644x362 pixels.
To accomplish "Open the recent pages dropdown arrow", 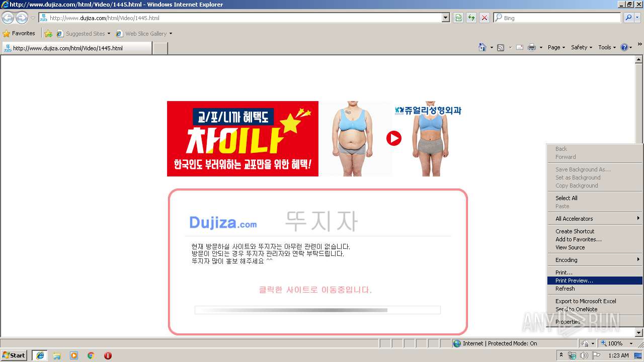I will point(33,18).
